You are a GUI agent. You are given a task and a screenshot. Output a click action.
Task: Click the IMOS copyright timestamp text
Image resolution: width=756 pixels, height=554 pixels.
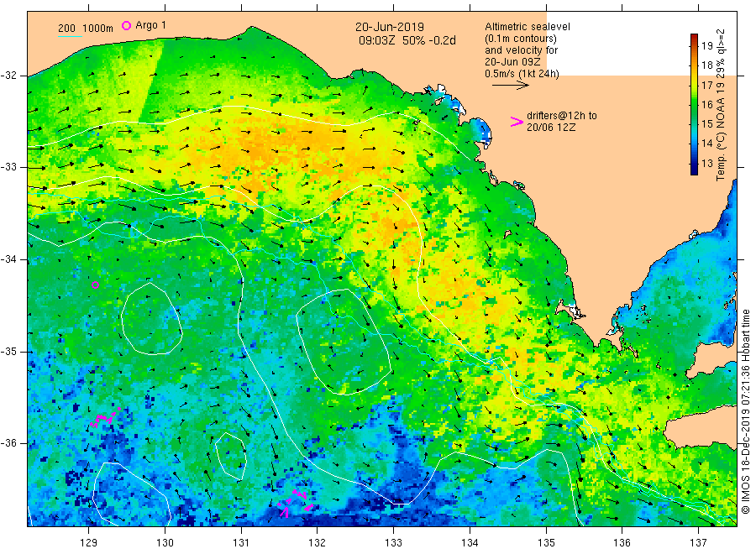pos(745,411)
